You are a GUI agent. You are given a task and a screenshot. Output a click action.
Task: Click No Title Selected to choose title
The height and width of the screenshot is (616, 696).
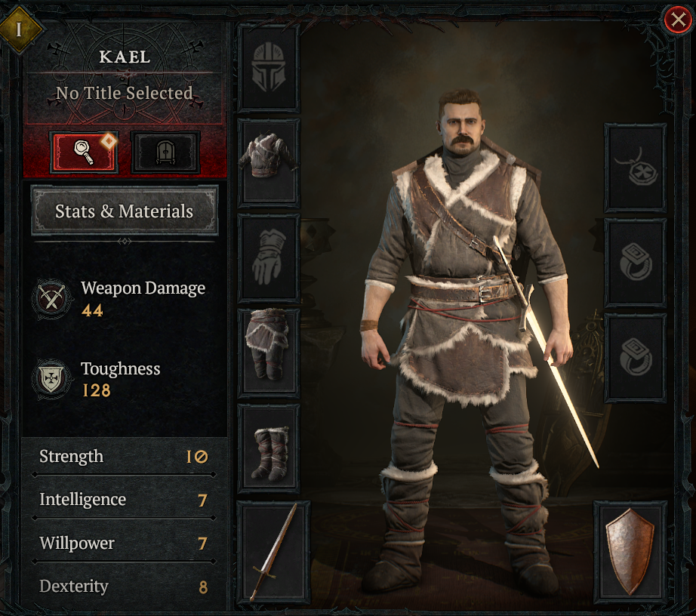pyautogui.click(x=125, y=93)
